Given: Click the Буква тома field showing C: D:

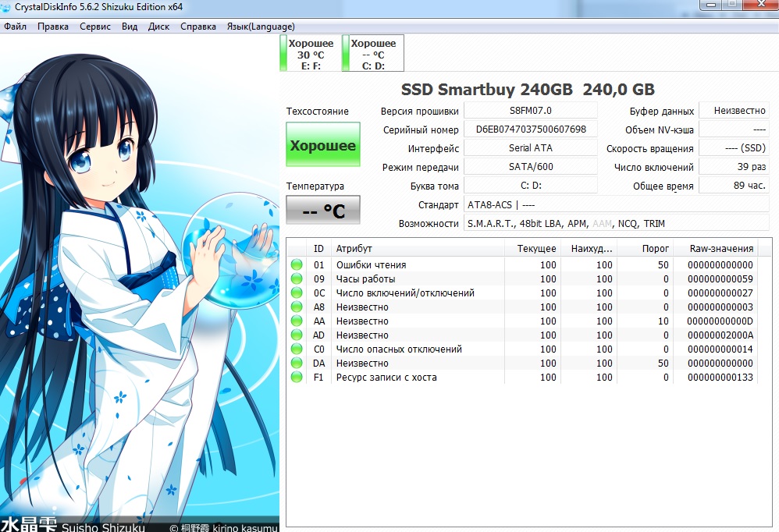Looking at the screenshot, I should [531, 186].
